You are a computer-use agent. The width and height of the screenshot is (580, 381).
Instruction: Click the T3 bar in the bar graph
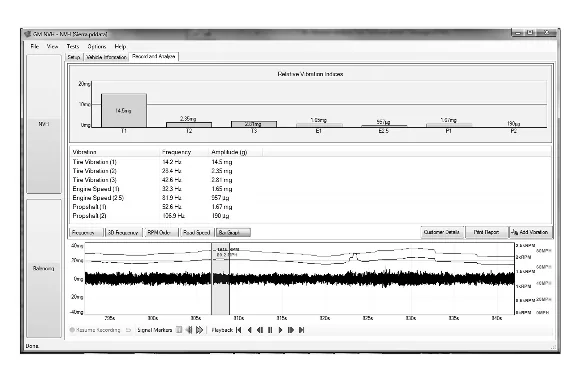click(x=254, y=124)
